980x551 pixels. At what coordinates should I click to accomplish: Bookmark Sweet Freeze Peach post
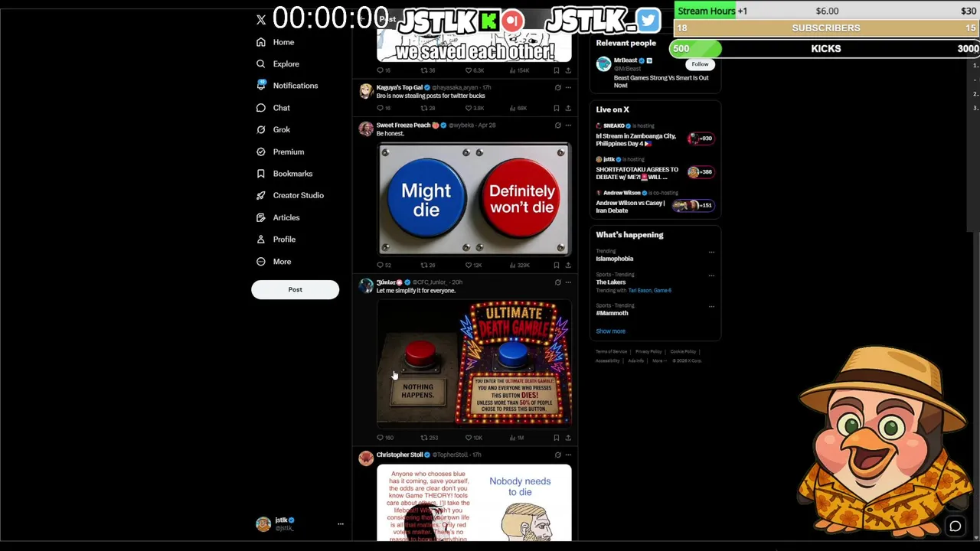point(557,265)
